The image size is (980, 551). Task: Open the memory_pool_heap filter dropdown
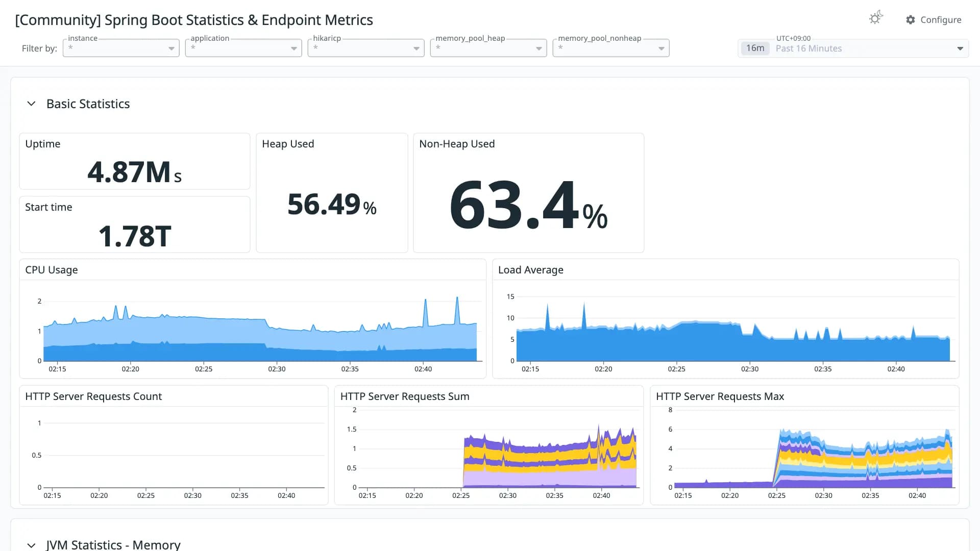(488, 48)
